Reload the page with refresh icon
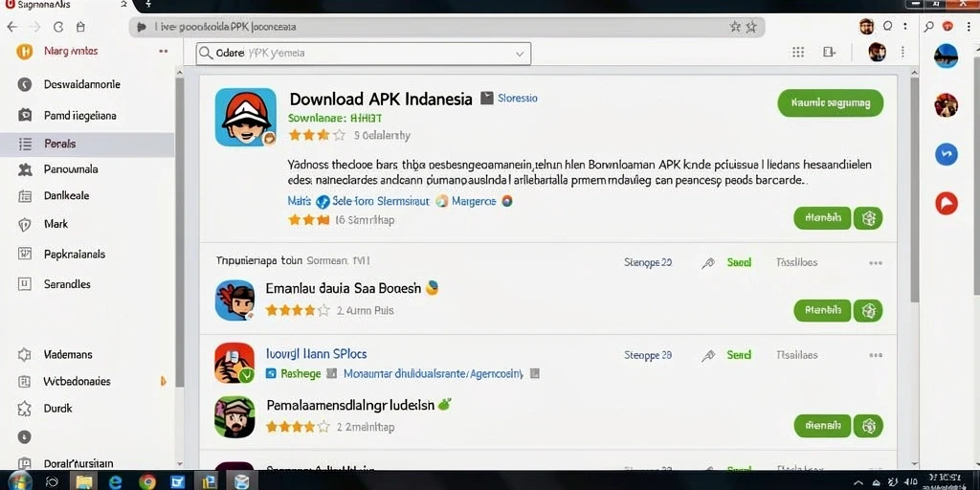The width and height of the screenshot is (980, 490). point(58,27)
